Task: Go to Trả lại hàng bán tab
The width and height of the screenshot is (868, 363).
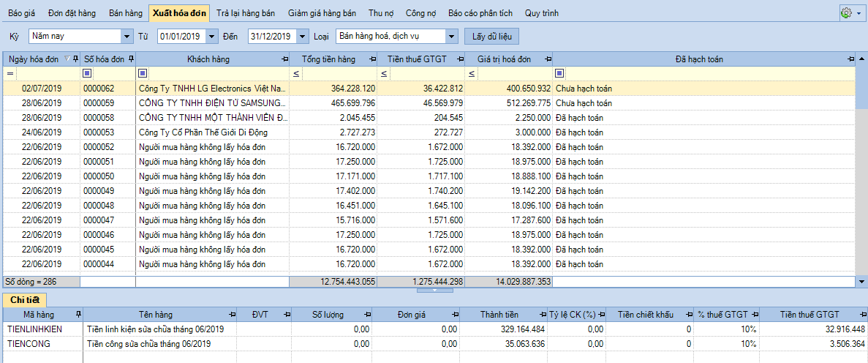Action: point(246,12)
